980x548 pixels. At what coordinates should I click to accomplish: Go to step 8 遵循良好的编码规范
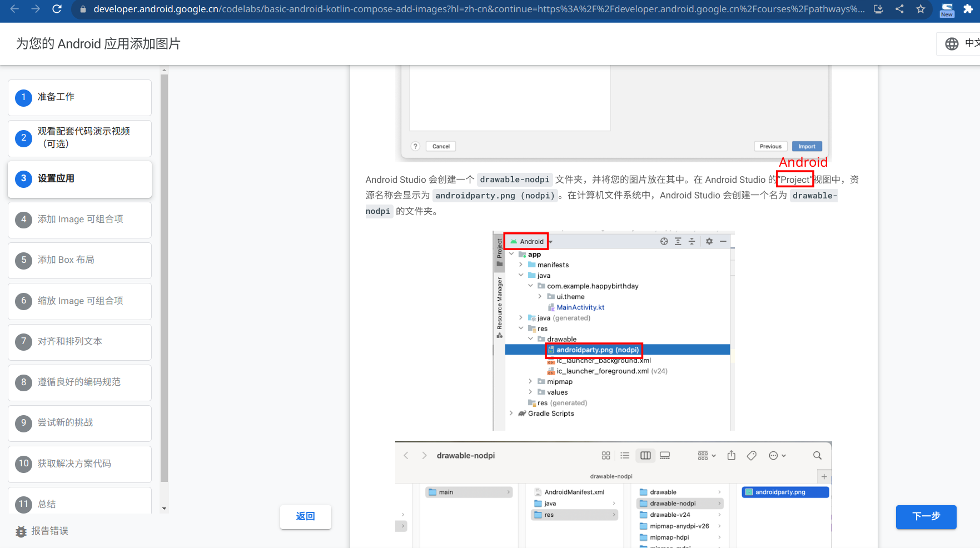[79, 382]
